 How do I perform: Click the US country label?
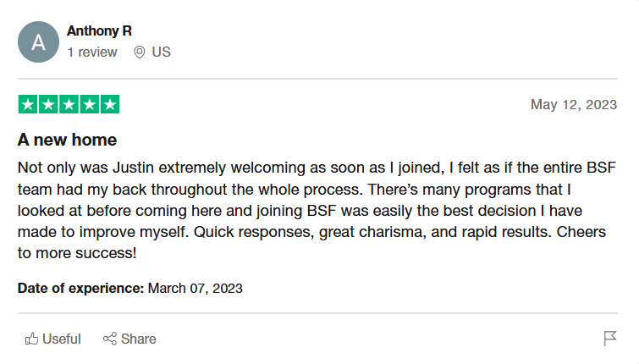coord(162,52)
